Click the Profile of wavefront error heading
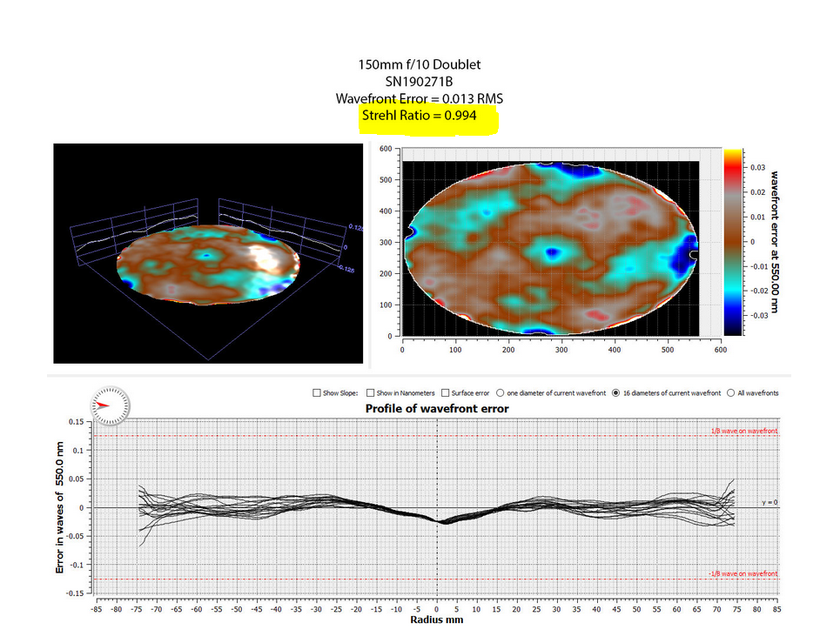Viewport: 840px width, 643px height. [x=437, y=408]
